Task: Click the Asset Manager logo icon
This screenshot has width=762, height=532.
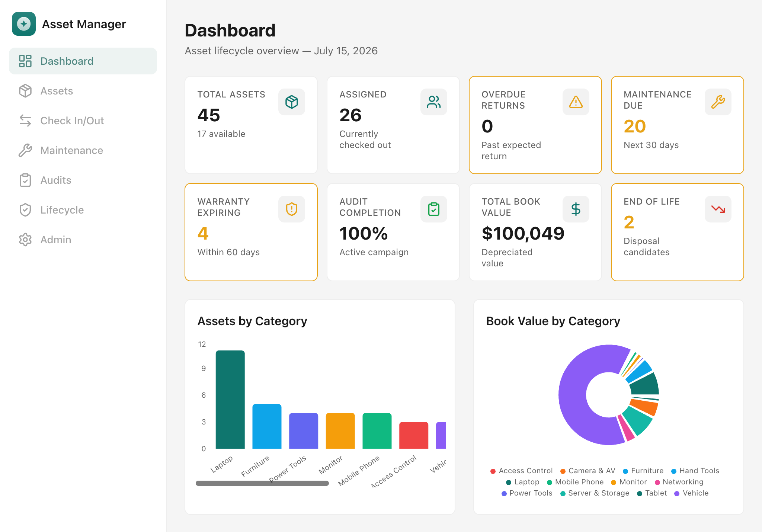Action: 24,24
